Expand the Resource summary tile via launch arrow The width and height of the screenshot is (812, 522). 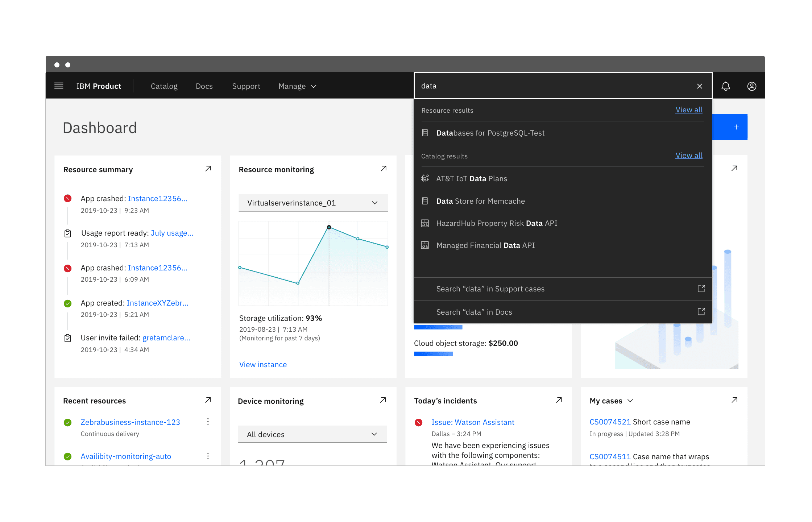pyautogui.click(x=208, y=168)
